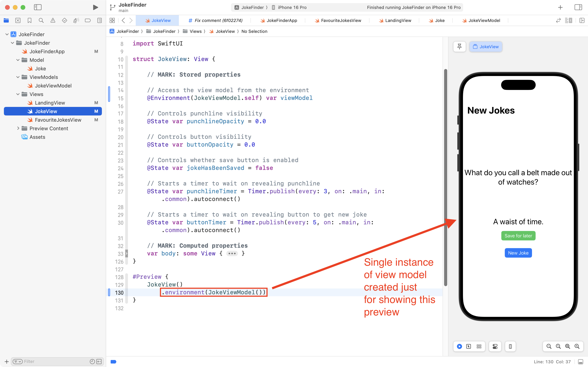Expand the folded body code ellipsis

pyautogui.click(x=232, y=253)
